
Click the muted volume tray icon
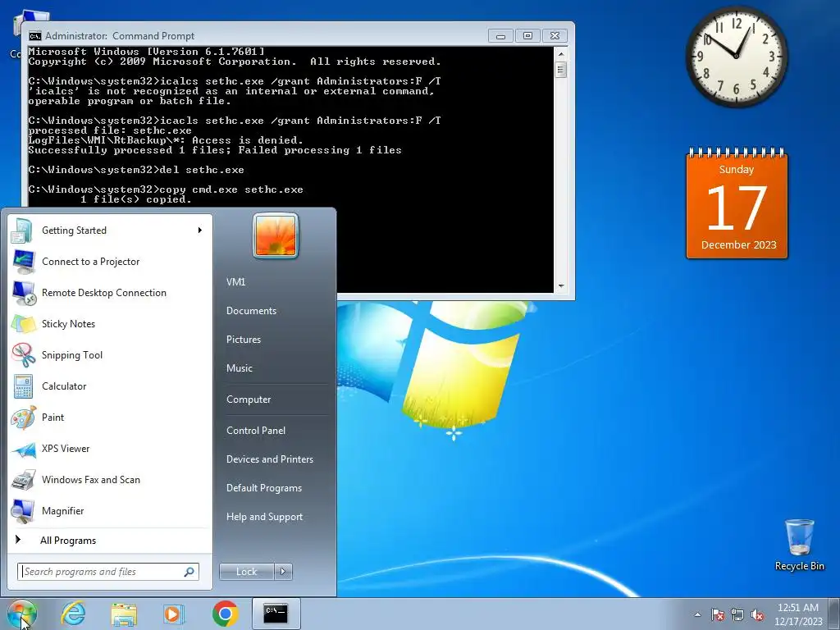pos(757,614)
